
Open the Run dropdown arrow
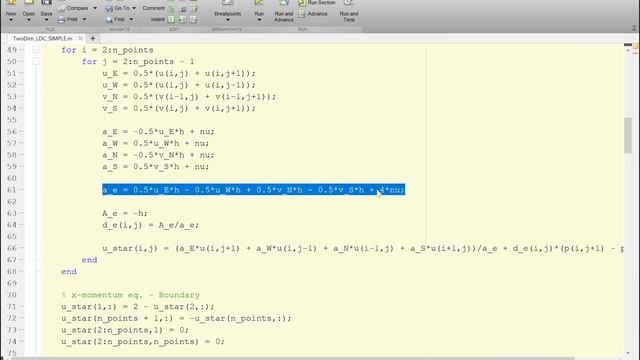point(259,20)
